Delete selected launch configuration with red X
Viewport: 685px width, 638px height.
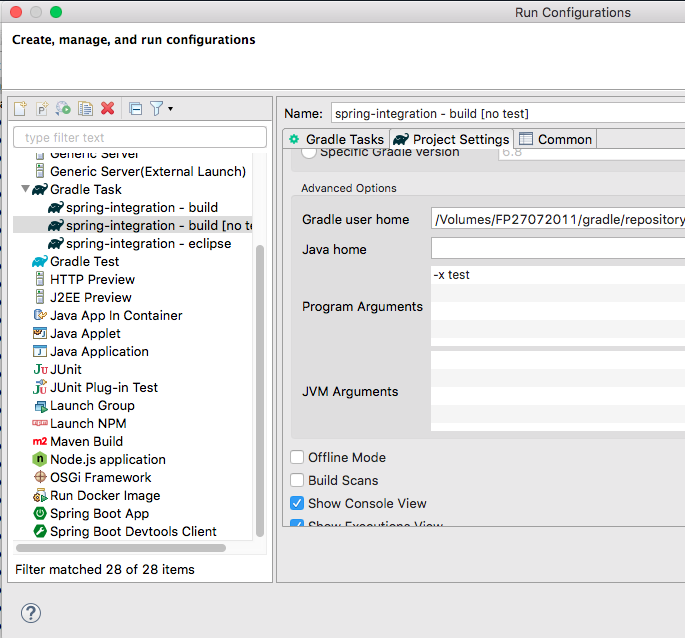point(107,108)
